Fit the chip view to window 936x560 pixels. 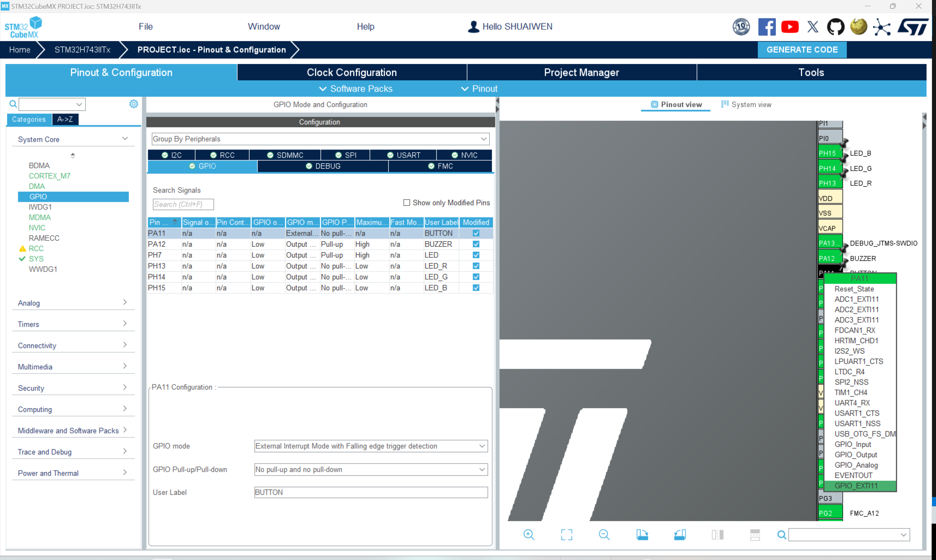[x=566, y=534]
